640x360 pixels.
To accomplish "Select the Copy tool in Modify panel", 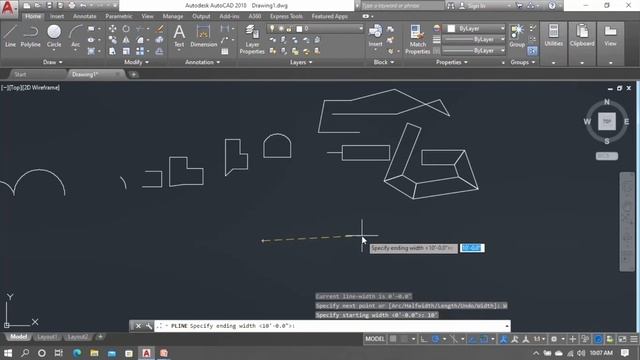I will pos(112,40).
